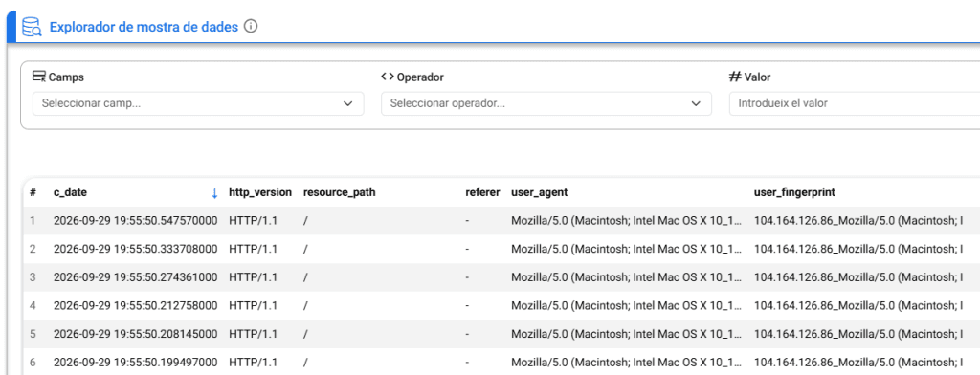Click the Valor label
Image resolution: width=980 pixels, height=375 pixels.
(x=758, y=77)
